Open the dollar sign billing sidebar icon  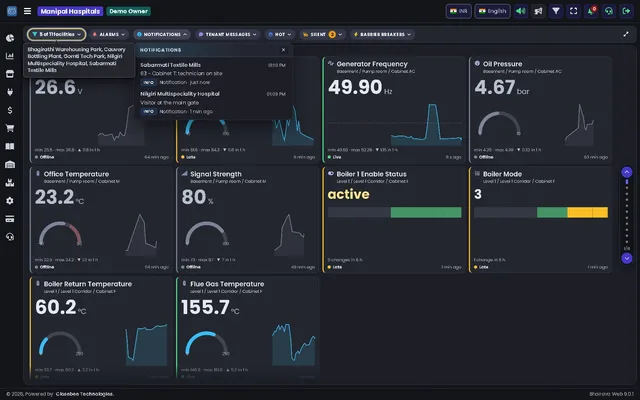(x=10, y=110)
